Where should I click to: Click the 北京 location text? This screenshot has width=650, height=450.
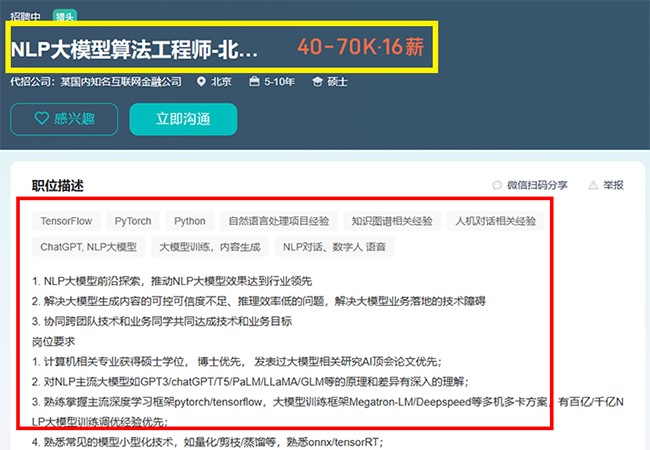(x=221, y=82)
